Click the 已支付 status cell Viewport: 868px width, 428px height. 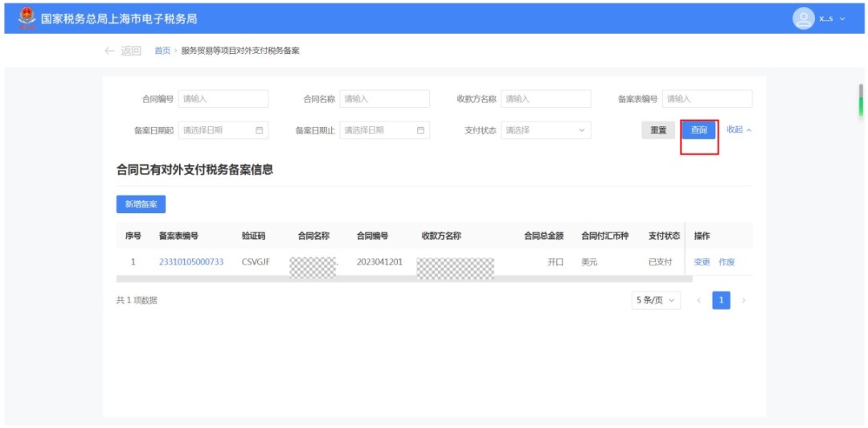tap(661, 262)
